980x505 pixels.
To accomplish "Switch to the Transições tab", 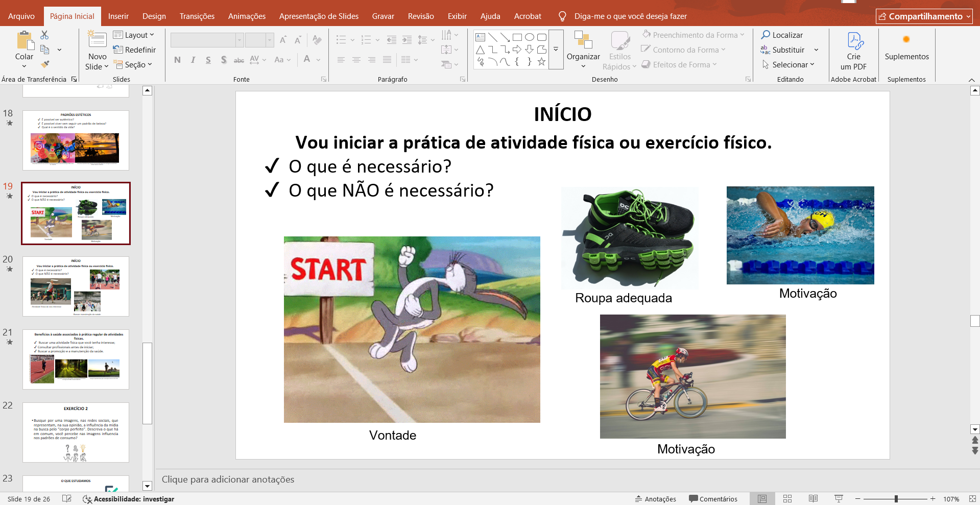I will point(197,16).
